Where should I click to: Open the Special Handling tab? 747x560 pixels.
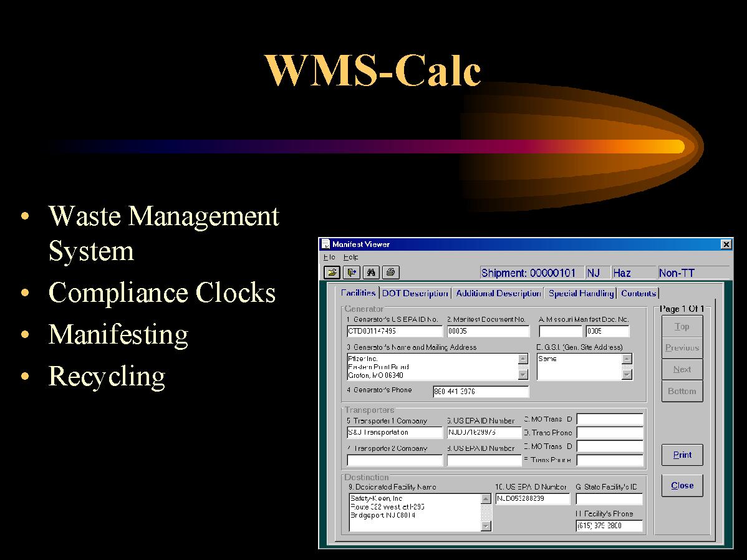581,293
